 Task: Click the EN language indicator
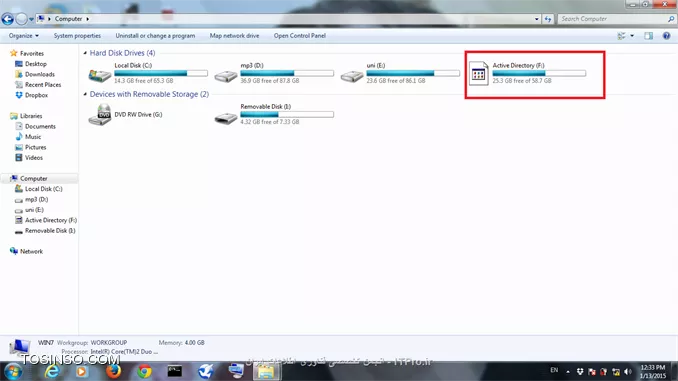point(554,370)
